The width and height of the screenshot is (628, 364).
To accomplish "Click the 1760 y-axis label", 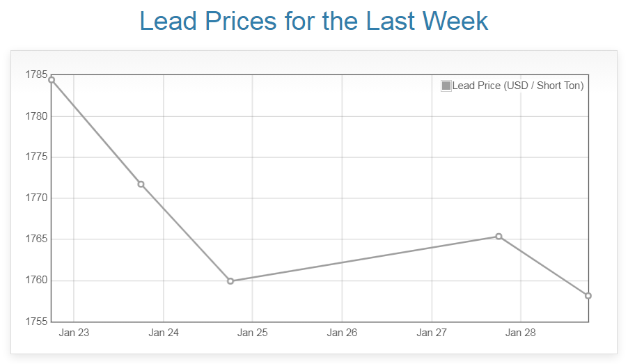I will pyautogui.click(x=36, y=280).
